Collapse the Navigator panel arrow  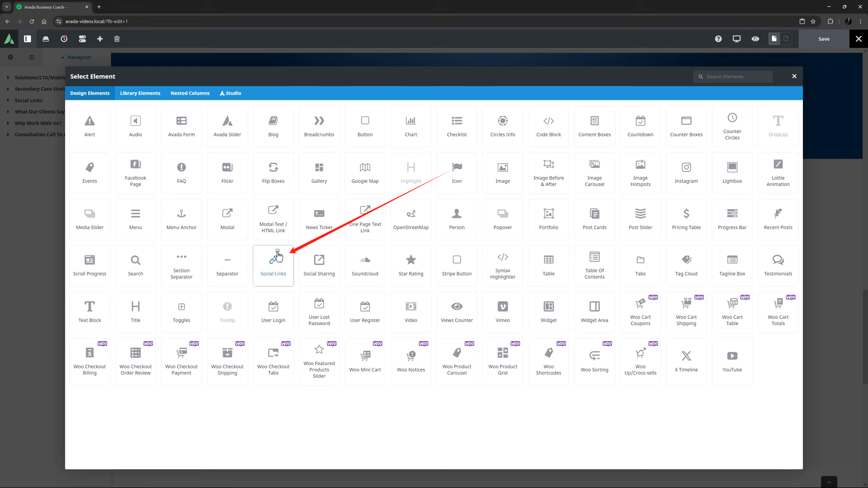[x=63, y=57]
